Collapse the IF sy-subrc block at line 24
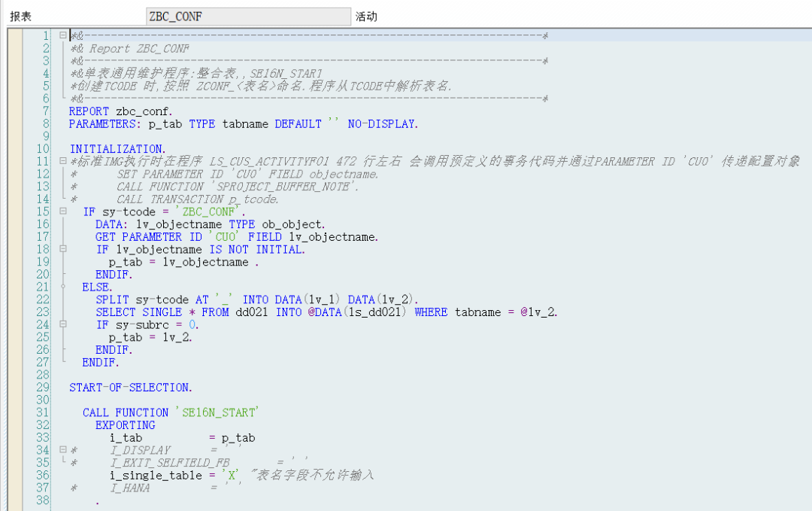This screenshot has height=511, width=812. pyautogui.click(x=62, y=324)
